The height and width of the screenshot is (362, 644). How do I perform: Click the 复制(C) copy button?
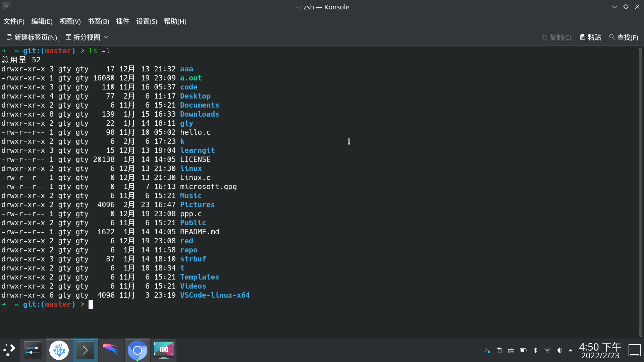click(556, 37)
